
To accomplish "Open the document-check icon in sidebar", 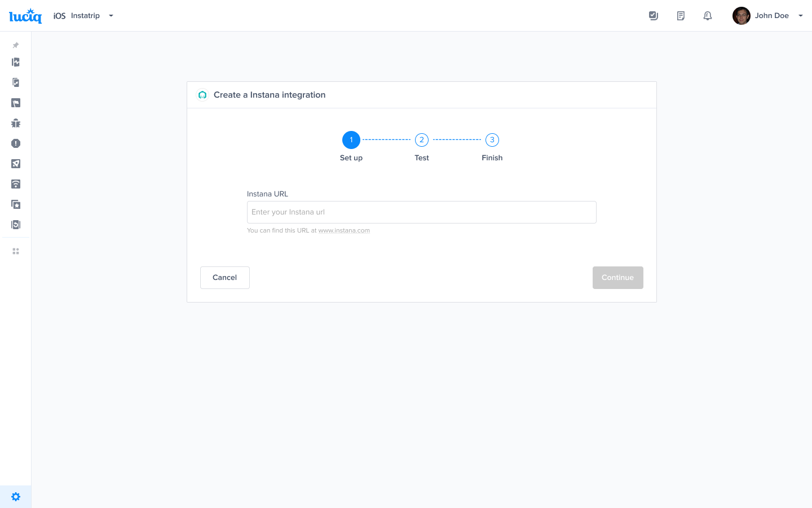I will click(16, 82).
